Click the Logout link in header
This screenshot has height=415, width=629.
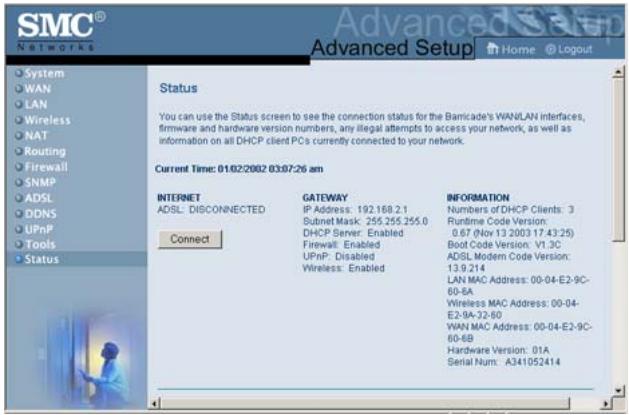pyautogui.click(x=575, y=49)
